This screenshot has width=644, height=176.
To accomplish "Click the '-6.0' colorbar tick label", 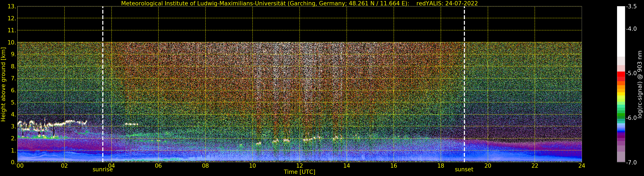I will (x=631, y=118).
